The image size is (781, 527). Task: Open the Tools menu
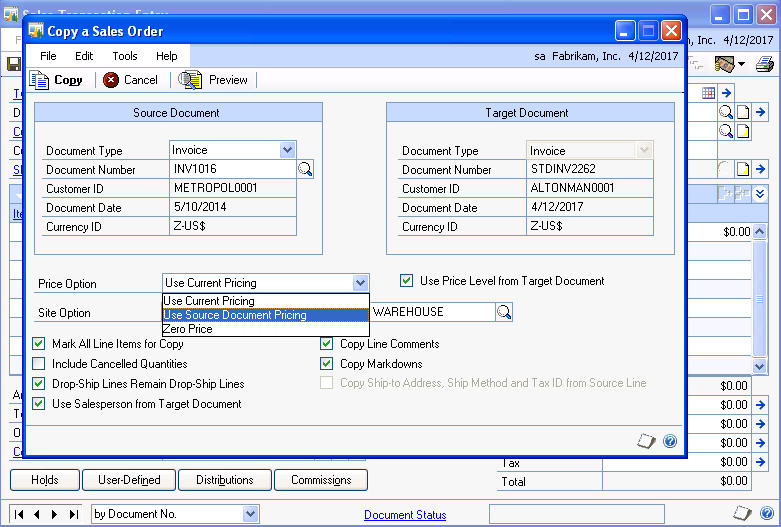125,56
